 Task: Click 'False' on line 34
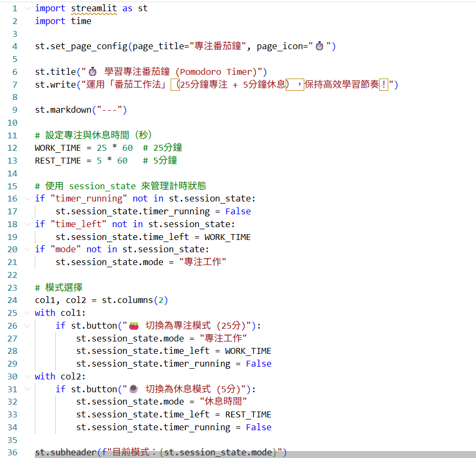(259, 428)
